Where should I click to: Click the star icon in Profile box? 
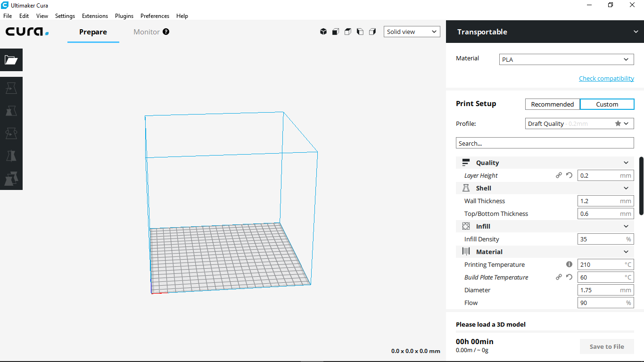tap(618, 123)
